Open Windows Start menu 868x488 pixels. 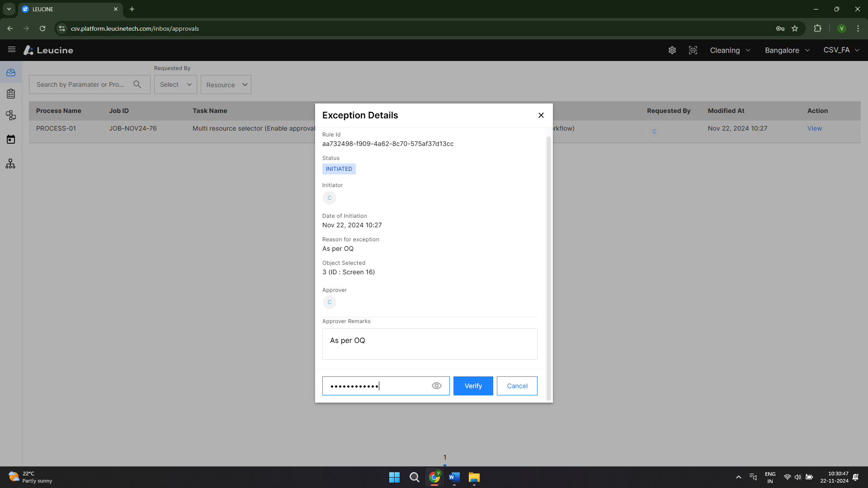tap(394, 477)
